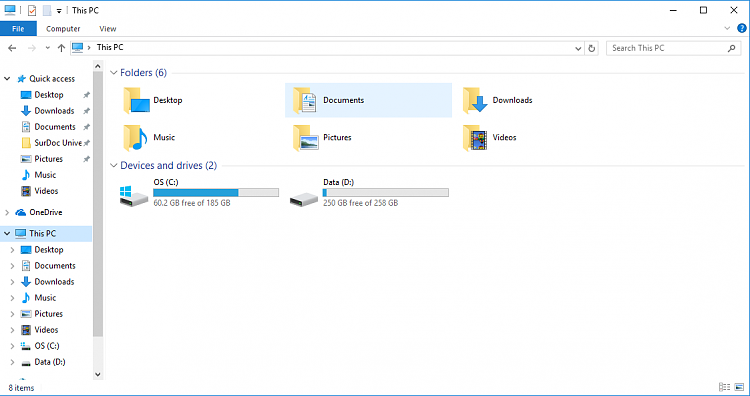This screenshot has height=396, width=750.
Task: Select Desktop under Quick access
Action: click(49, 95)
